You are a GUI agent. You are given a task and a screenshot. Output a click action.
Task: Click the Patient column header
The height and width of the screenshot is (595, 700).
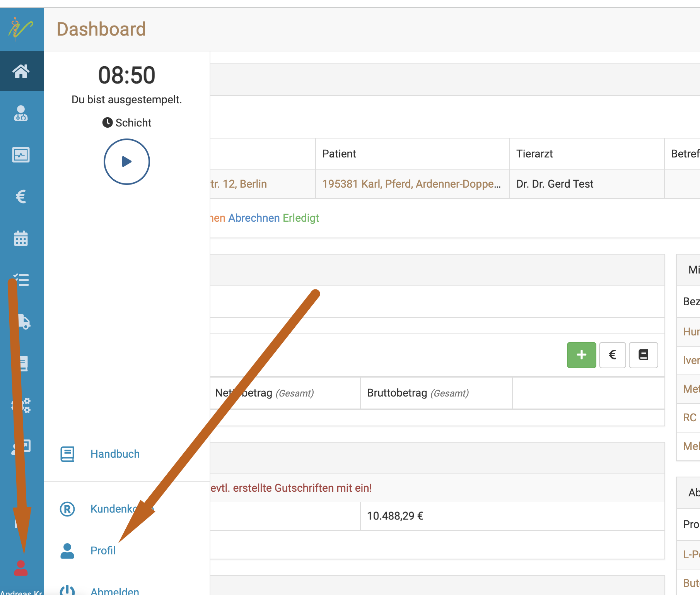(339, 154)
